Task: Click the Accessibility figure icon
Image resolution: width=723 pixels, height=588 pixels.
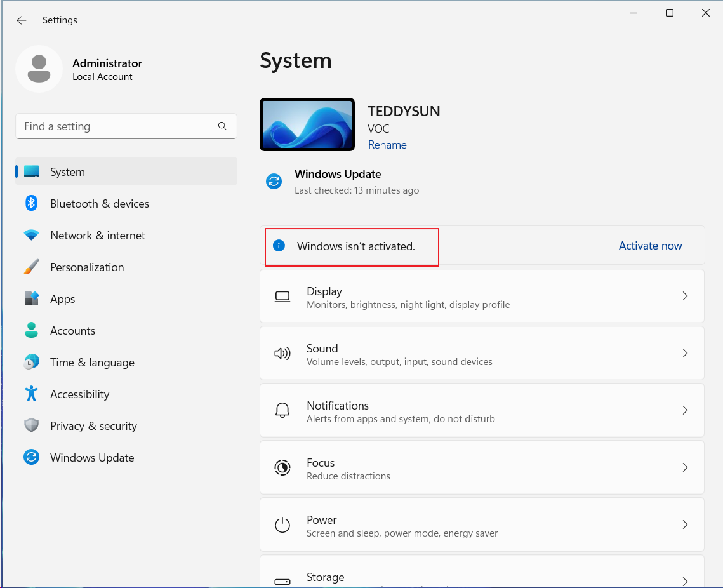Action: pos(31,394)
